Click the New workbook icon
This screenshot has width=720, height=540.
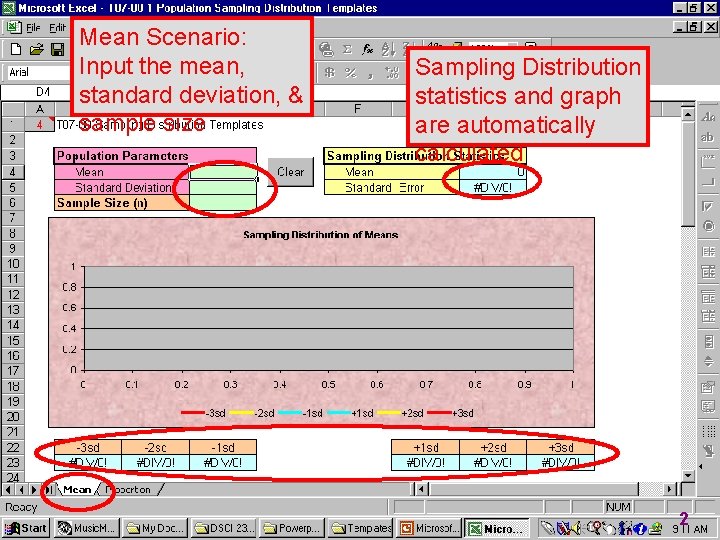click(16, 49)
